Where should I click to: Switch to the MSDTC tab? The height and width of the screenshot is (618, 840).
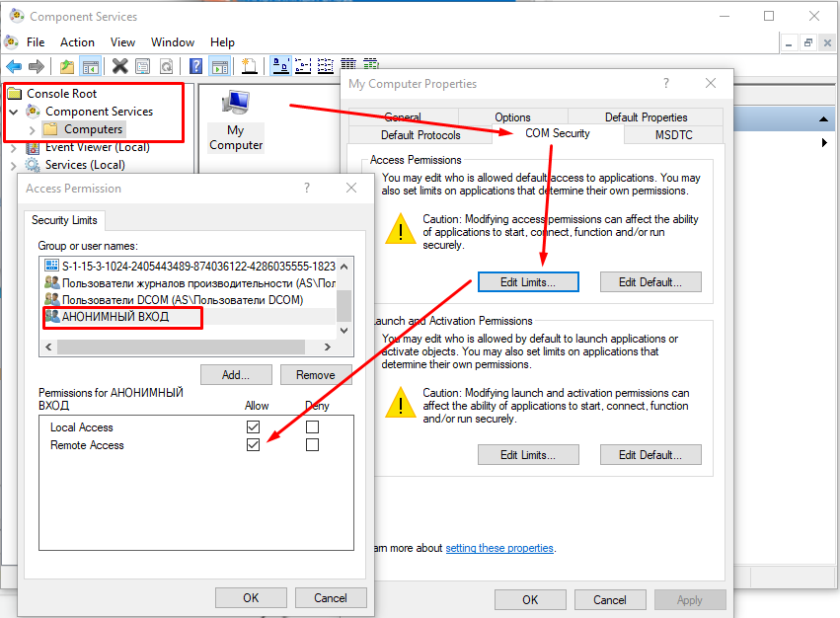673,134
